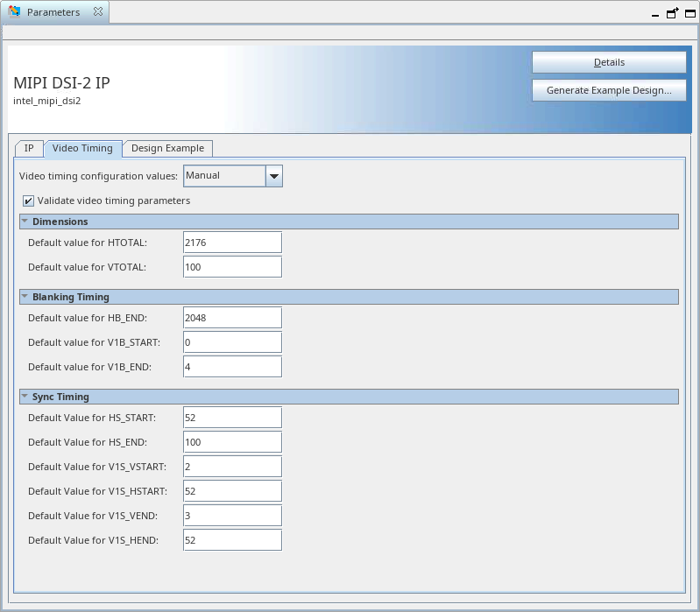
Task: Click 'Video timing configuration values:' label
Action: pyautogui.click(x=98, y=176)
